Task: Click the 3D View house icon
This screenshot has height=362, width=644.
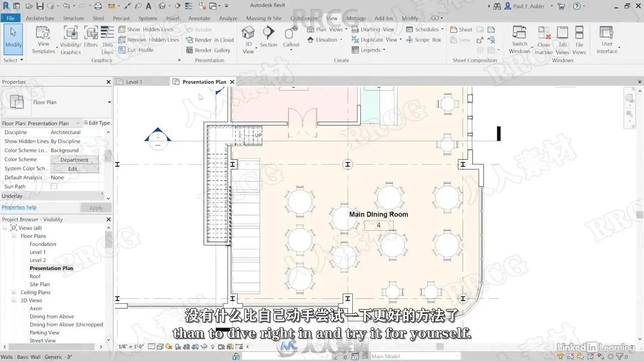Action: 248,33
